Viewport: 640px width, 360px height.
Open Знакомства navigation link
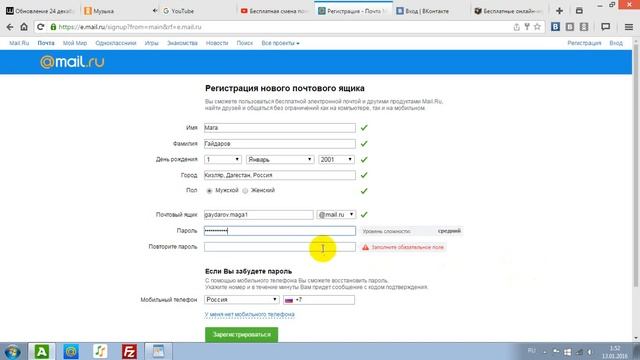pos(182,43)
